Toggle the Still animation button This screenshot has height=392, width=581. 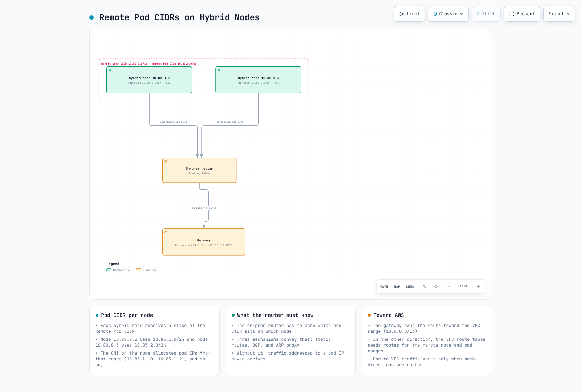(486, 14)
